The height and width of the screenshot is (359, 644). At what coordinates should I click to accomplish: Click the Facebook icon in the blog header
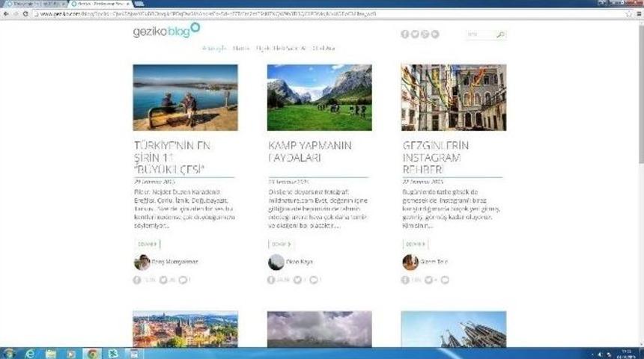[405, 34]
